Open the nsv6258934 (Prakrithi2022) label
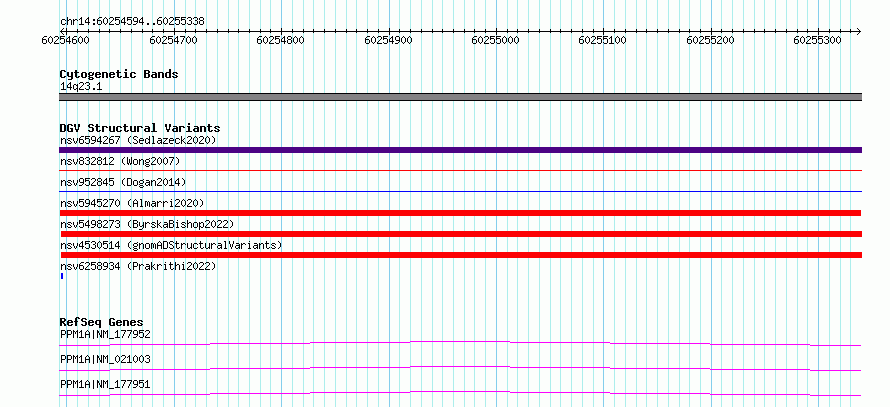This screenshot has width=890, height=407. pos(138,266)
